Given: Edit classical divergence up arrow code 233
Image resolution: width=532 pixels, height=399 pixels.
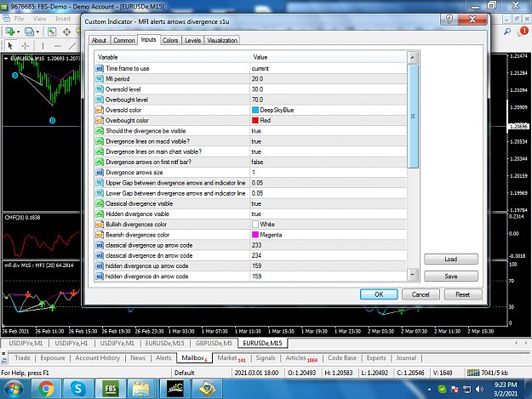Looking at the screenshot, I should point(328,245).
